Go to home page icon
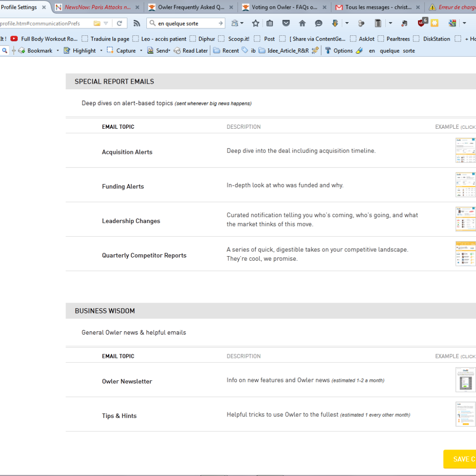This screenshot has height=476, width=476. click(302, 23)
